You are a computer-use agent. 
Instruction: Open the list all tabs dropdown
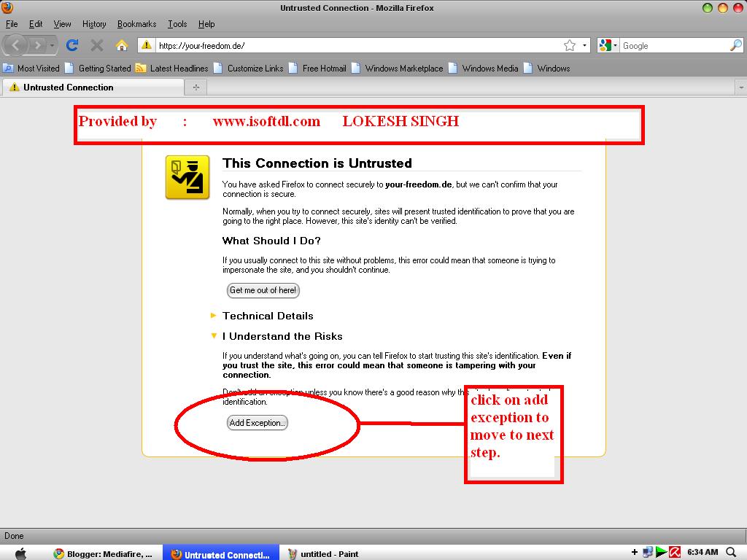[741, 87]
